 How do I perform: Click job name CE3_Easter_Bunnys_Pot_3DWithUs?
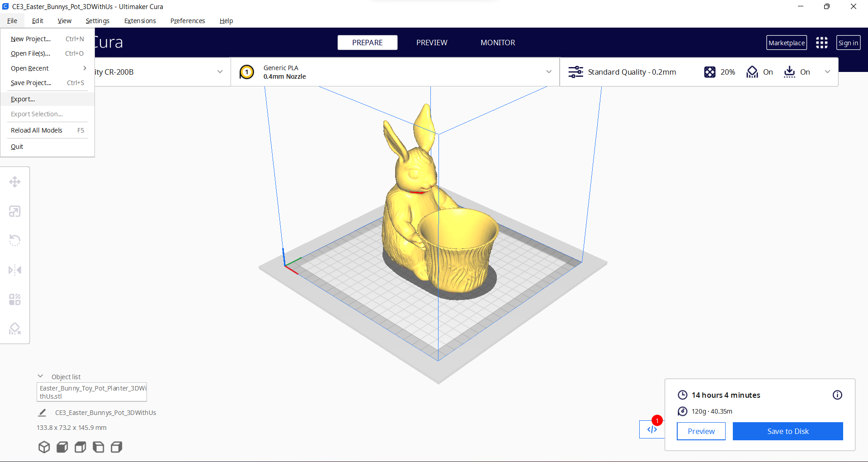pos(106,413)
